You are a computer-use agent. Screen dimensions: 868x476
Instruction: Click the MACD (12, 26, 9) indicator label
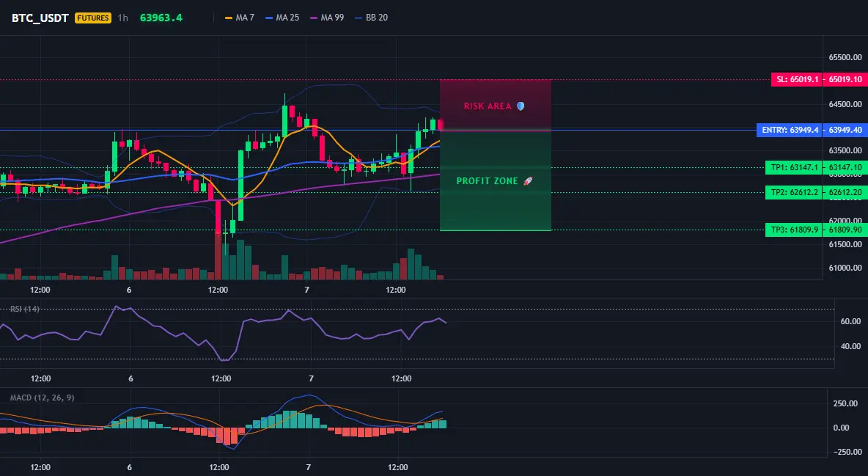point(42,398)
